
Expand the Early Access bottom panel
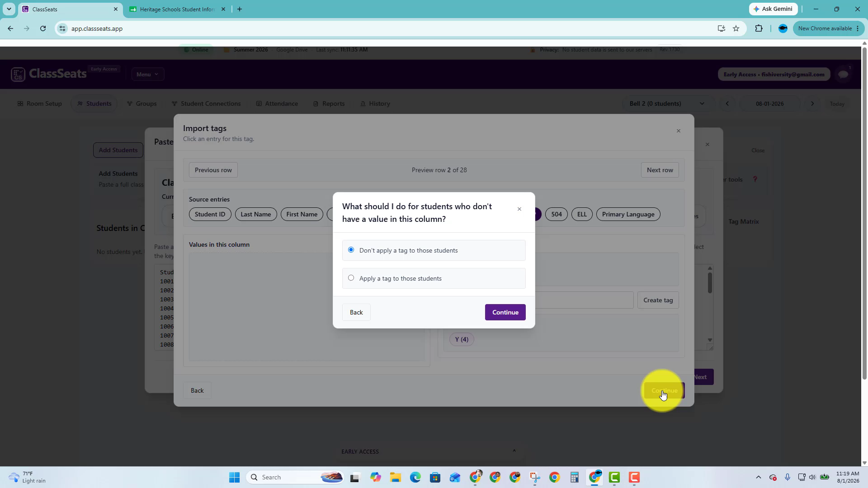click(514, 451)
